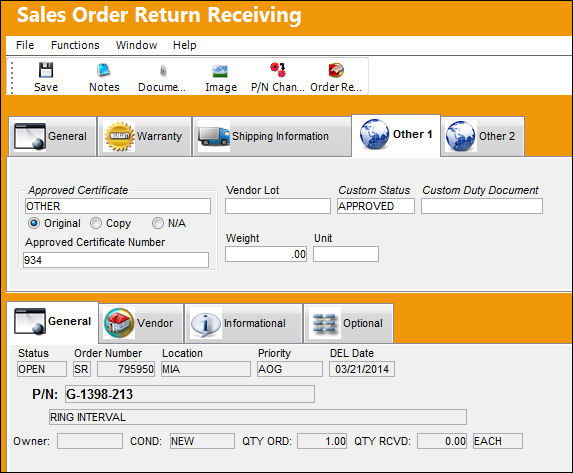
Task: Open the Help menu
Action: point(185,45)
